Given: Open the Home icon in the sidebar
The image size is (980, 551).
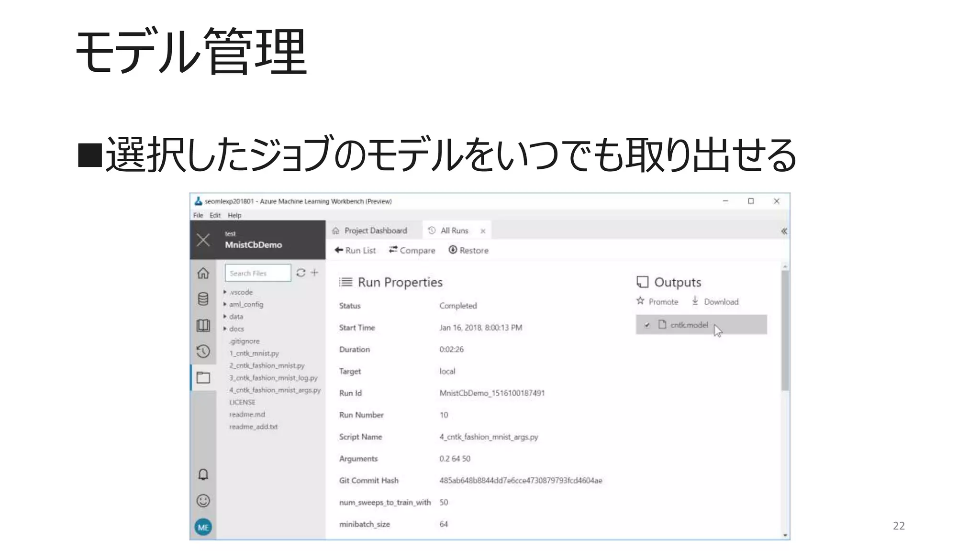Looking at the screenshot, I should [203, 273].
